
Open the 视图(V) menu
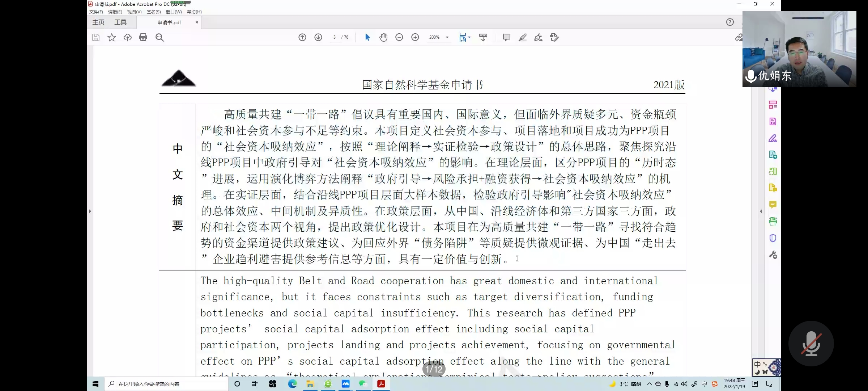(x=134, y=12)
